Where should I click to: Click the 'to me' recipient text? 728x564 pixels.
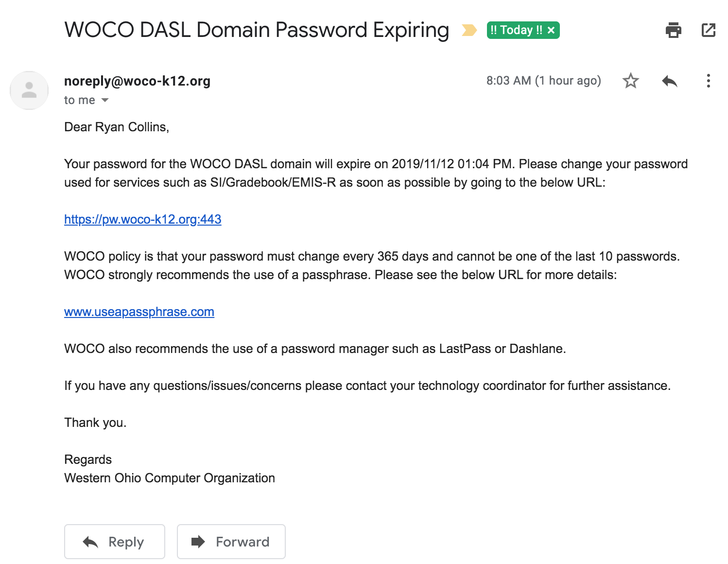coord(80,100)
